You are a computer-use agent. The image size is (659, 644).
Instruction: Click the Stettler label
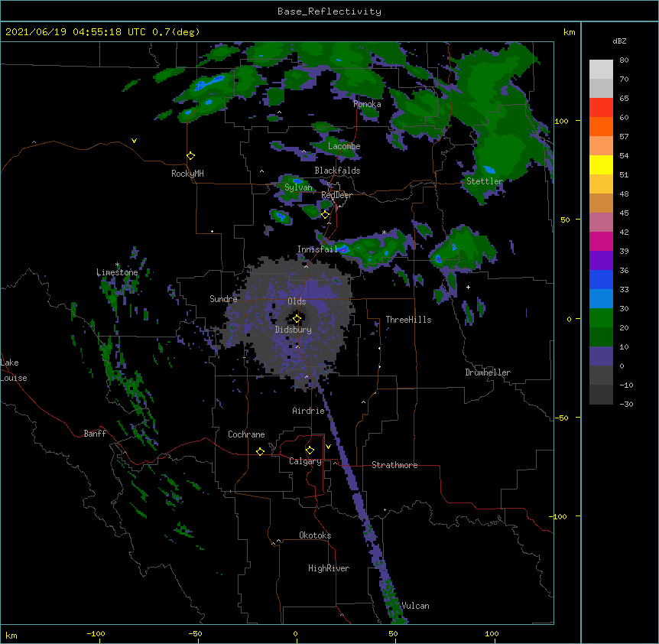click(x=485, y=181)
